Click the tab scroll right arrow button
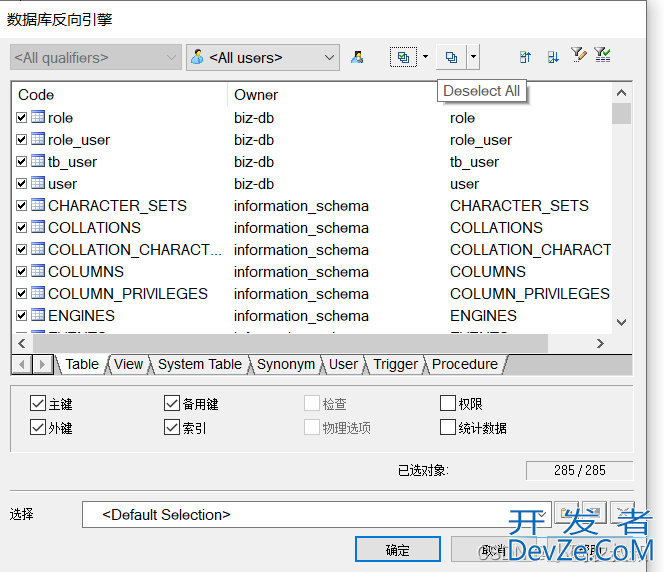The height and width of the screenshot is (572, 664). point(42,364)
